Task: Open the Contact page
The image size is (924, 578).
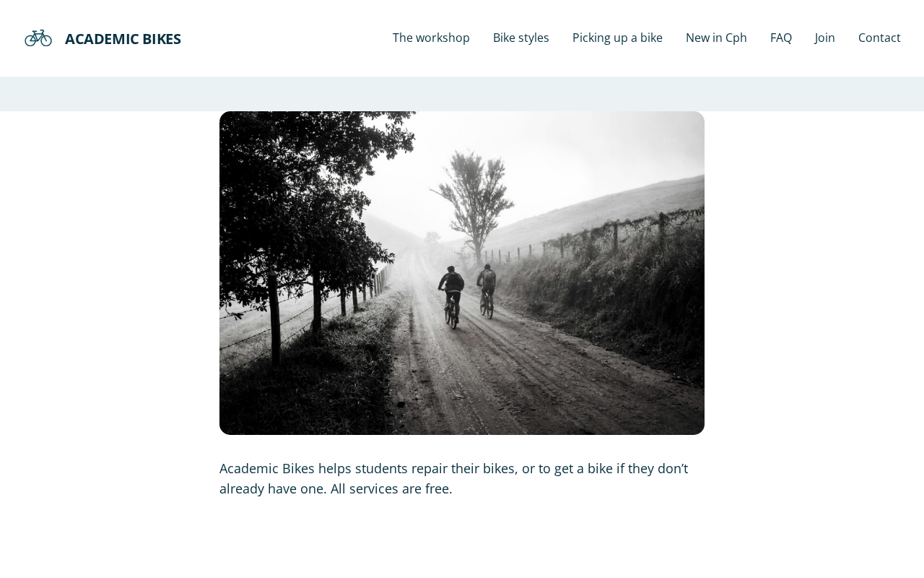Action: 879,38
